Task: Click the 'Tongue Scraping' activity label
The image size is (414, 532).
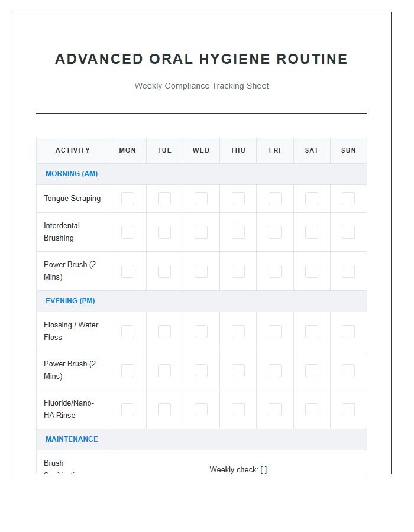Action: pyautogui.click(x=72, y=199)
